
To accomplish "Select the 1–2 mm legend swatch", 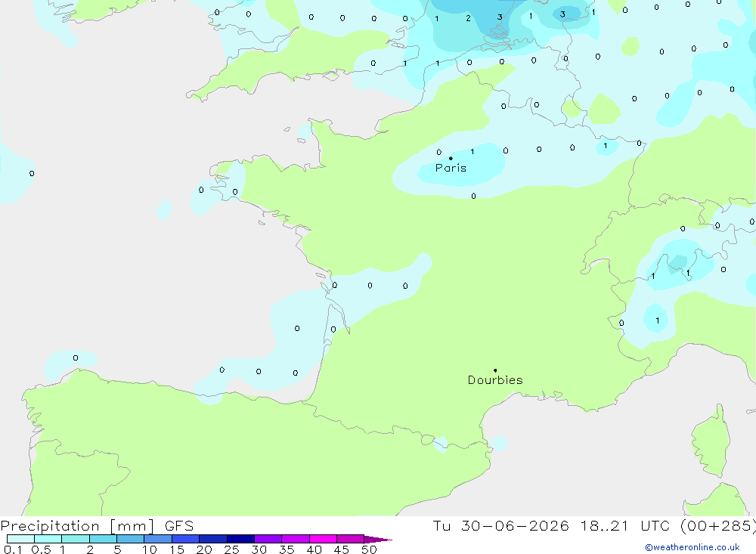I will [x=76, y=539].
